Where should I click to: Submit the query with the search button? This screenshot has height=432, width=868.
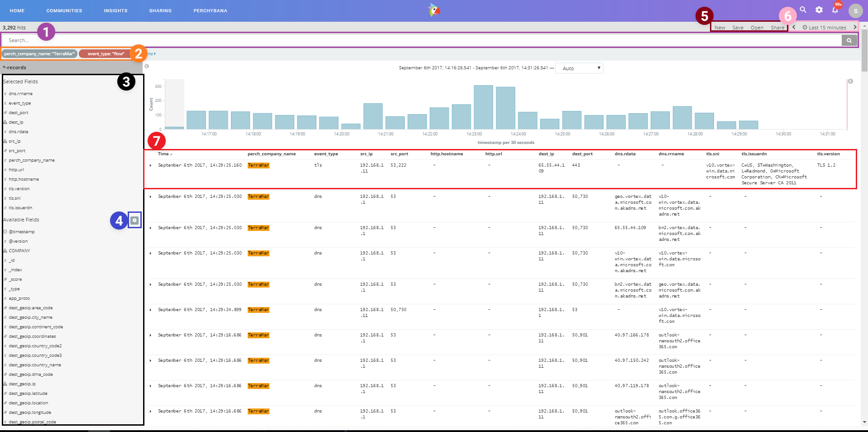849,40
